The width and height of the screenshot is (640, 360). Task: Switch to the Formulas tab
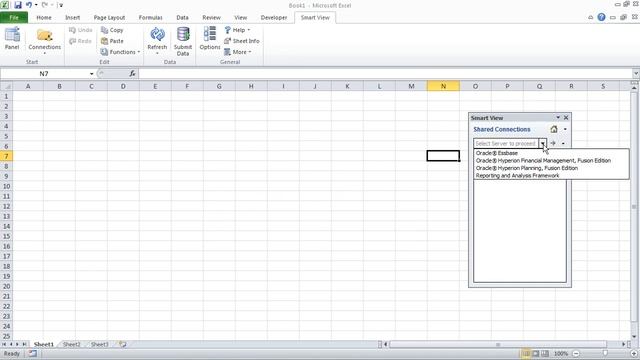click(x=151, y=18)
